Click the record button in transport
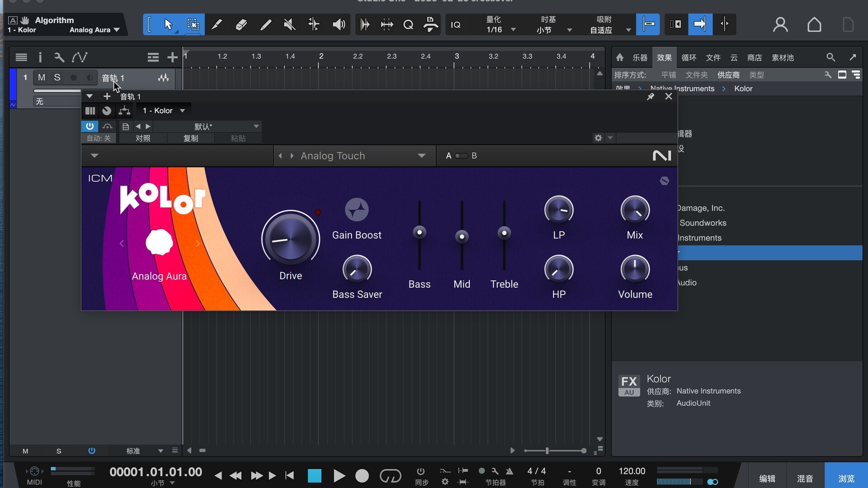This screenshot has width=868, height=488. click(362, 476)
